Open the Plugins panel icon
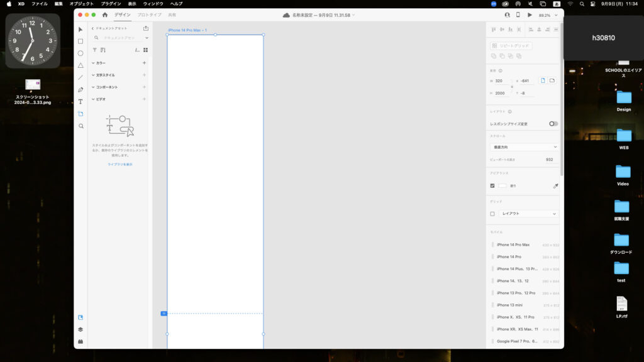 coord(80,341)
